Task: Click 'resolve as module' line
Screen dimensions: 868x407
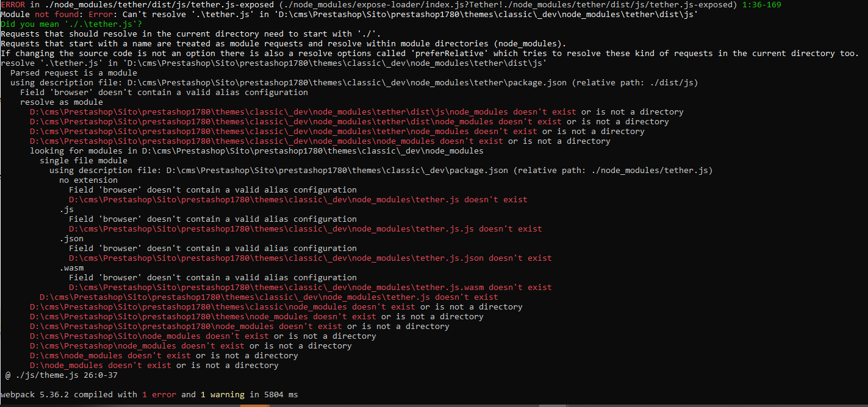Action: click(62, 102)
